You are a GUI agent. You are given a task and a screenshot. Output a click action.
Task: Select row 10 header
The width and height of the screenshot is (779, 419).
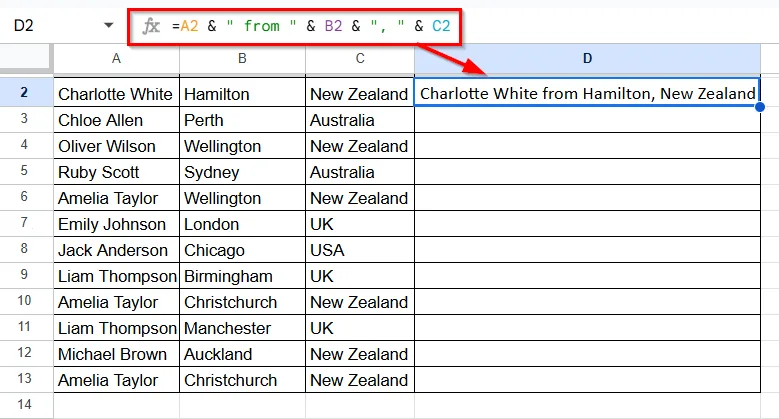tap(26, 301)
